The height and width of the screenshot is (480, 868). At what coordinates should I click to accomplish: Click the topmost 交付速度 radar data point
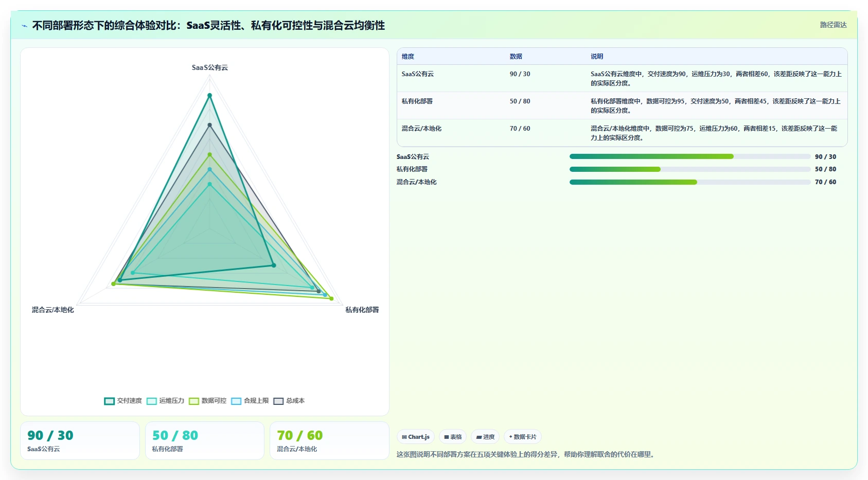click(209, 95)
